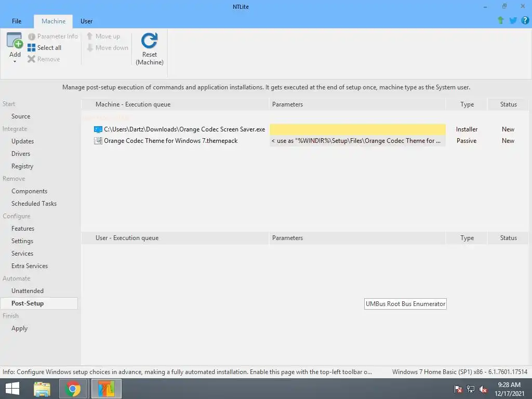Click the Machine queue Type column header

(x=467, y=104)
